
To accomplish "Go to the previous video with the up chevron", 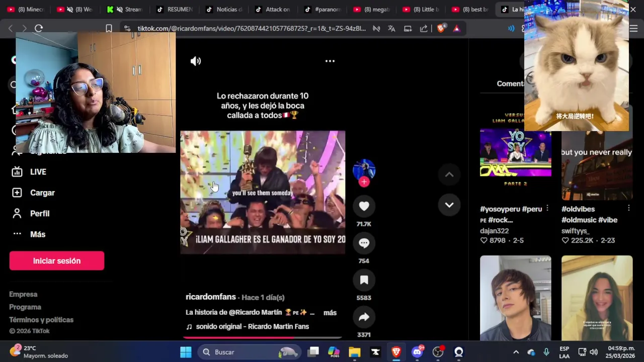I will [x=449, y=174].
